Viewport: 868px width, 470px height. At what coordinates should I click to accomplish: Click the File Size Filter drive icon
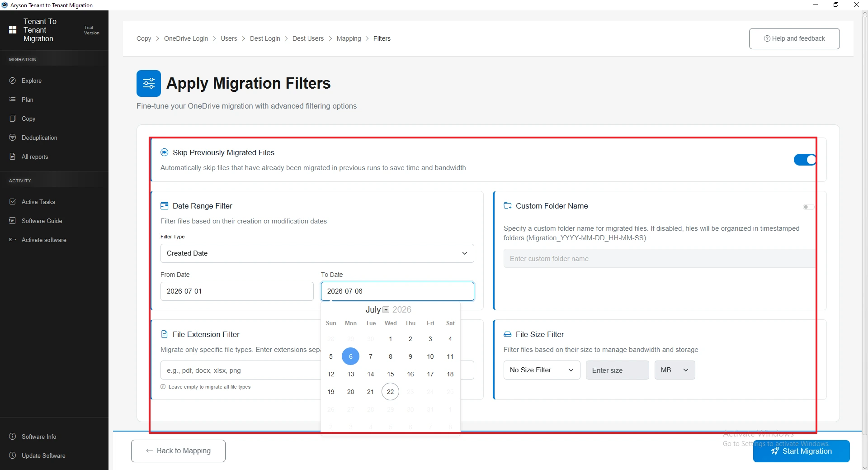pos(508,334)
